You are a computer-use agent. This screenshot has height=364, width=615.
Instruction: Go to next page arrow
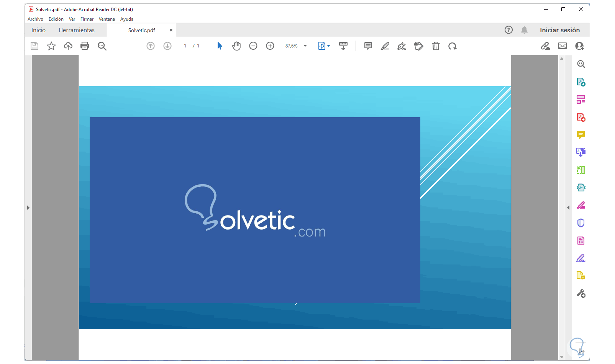click(167, 46)
